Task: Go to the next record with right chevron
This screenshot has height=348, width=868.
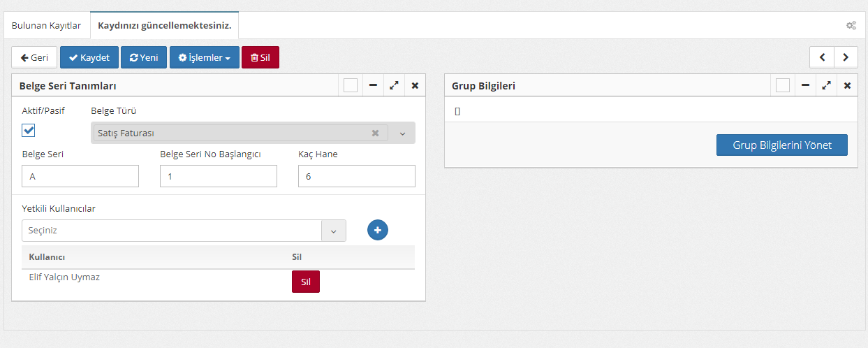Action: click(846, 57)
